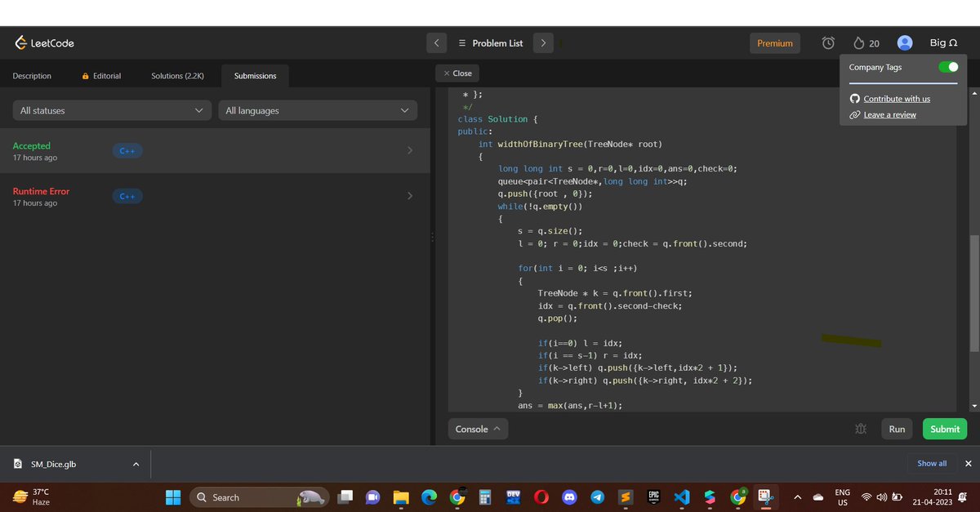
Task: Go to the previous problem arrow
Action: (x=436, y=43)
